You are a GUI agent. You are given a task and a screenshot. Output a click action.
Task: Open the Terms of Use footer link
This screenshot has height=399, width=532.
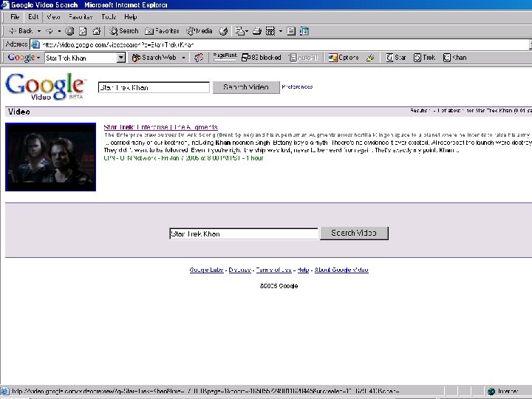[x=273, y=270]
